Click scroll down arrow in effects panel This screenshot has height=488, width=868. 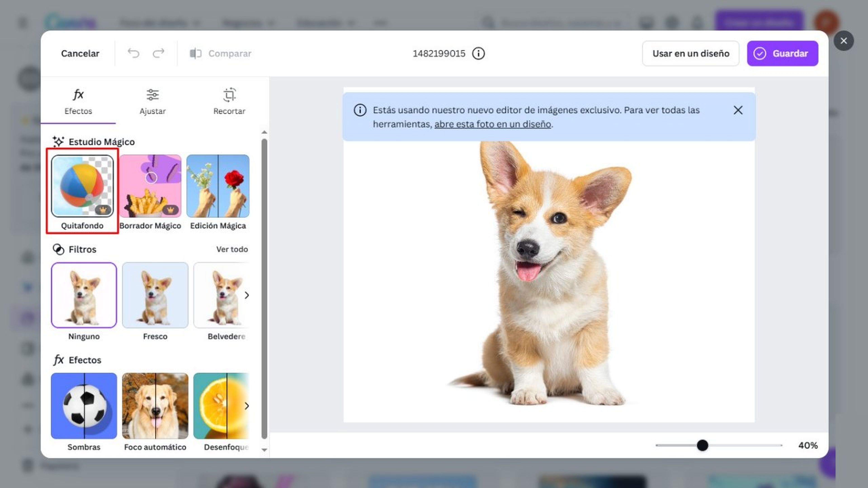click(x=264, y=450)
